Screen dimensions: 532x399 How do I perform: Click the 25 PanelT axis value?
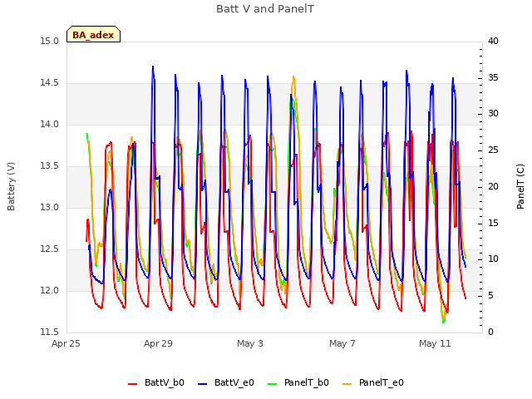pyautogui.click(x=493, y=150)
